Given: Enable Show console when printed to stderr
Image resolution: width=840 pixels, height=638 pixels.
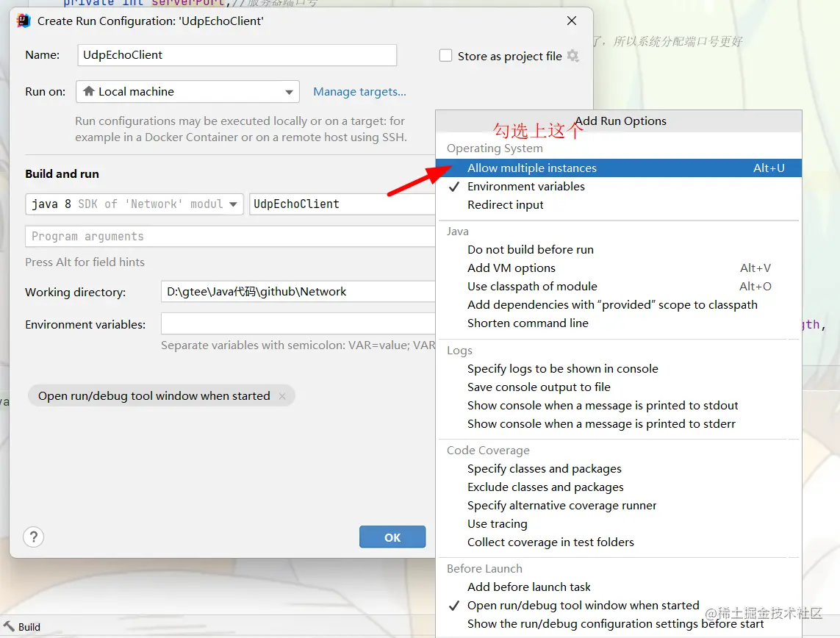Looking at the screenshot, I should pos(618,423).
